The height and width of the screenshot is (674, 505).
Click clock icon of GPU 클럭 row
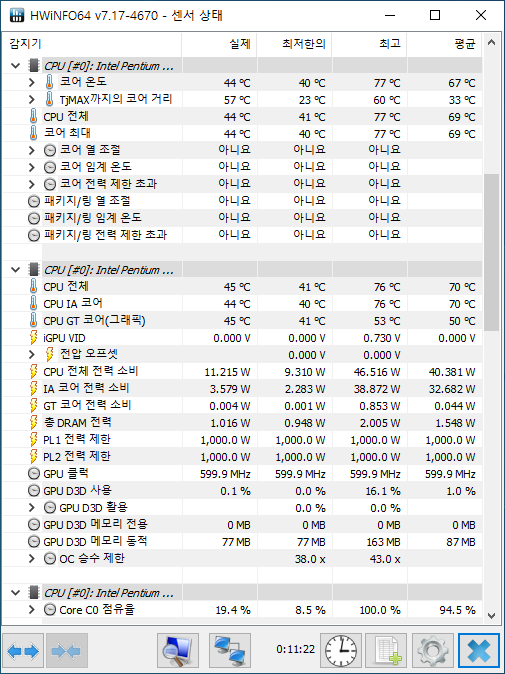coord(34,474)
